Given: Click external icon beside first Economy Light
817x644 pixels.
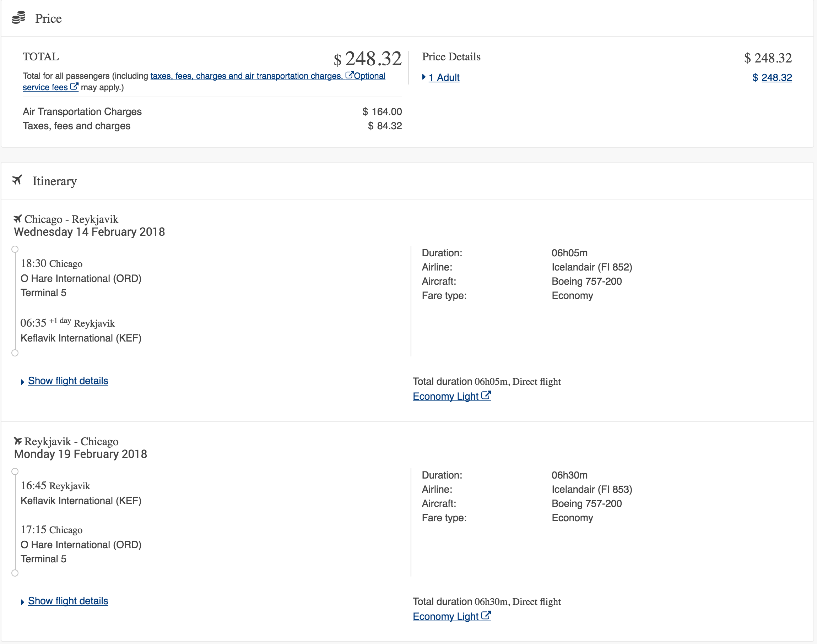Looking at the screenshot, I should coord(486,395).
